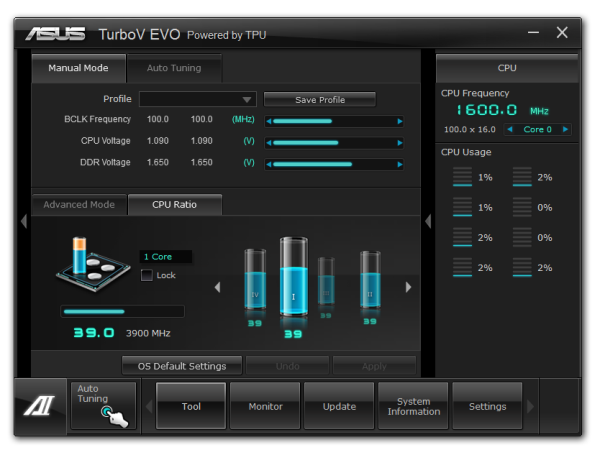The height and width of the screenshot is (455, 600).
Task: Click the Auto Tuning hand pointer shortcut
Action: pos(104,406)
